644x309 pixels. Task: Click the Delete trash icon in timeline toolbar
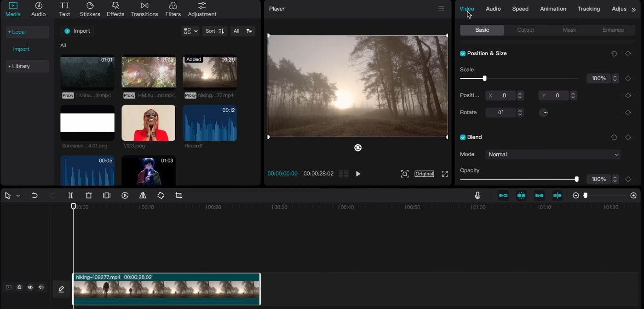pyautogui.click(x=89, y=196)
